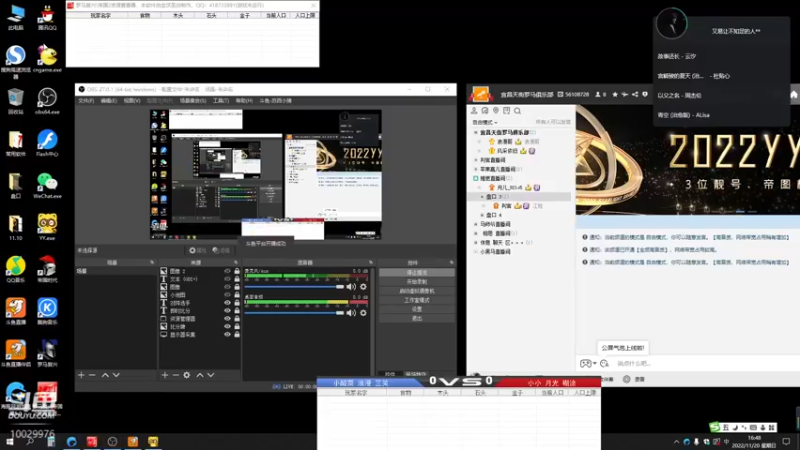Collapse the 宜昌天衡罗马俱乐部 root channel
Viewport: 800px width, 450px height.
476,133
